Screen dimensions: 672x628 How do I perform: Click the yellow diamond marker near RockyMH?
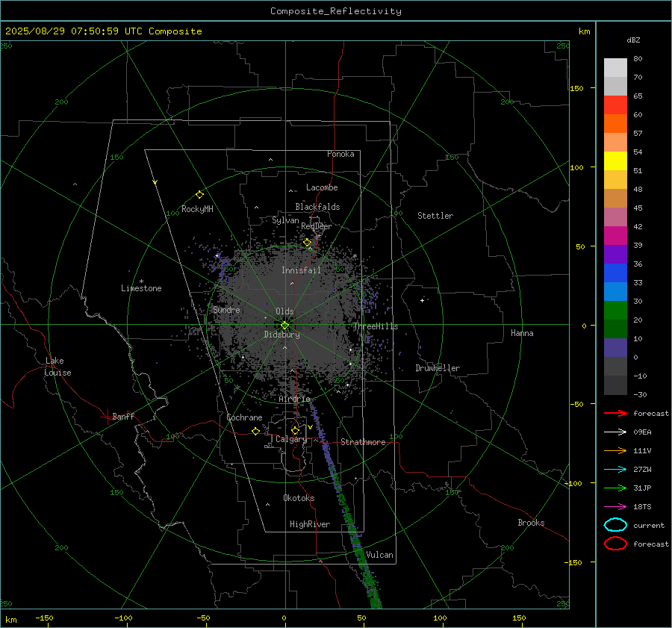coord(199,195)
